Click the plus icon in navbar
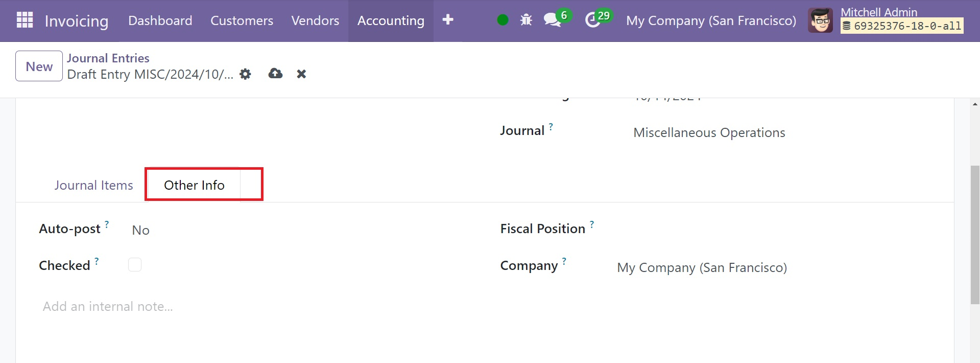Viewport: 980px width, 363px height. [x=448, y=20]
